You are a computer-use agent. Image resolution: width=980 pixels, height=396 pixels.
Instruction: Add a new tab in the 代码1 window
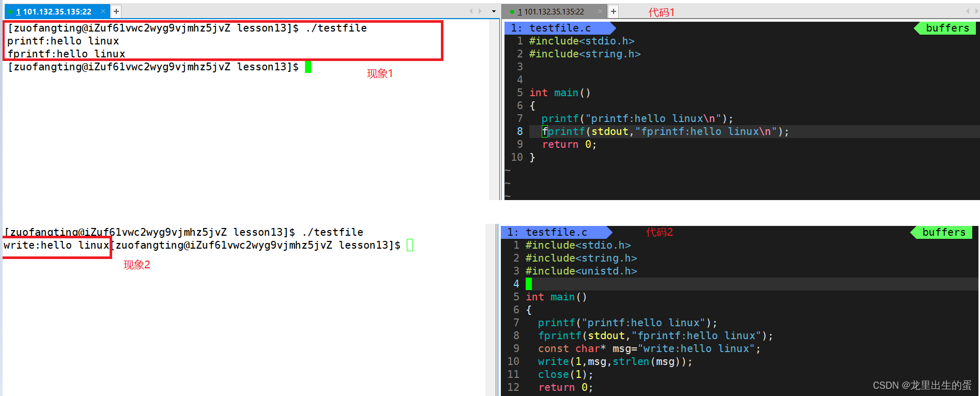[614, 11]
